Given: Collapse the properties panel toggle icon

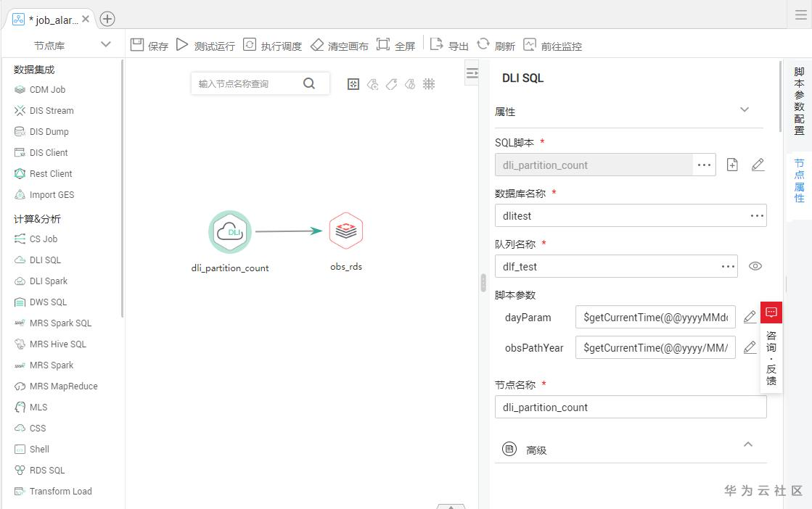Looking at the screenshot, I should coord(472,73).
